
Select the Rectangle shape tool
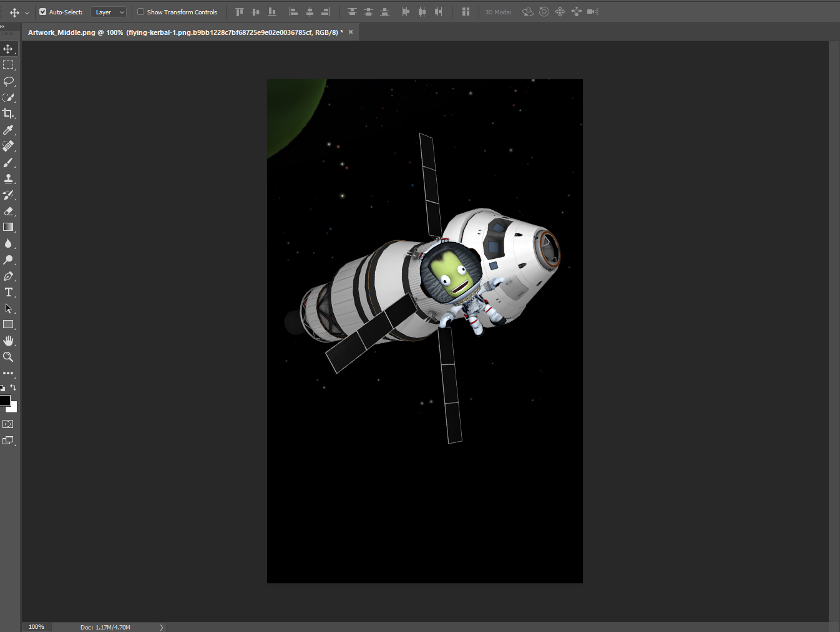click(x=8, y=324)
